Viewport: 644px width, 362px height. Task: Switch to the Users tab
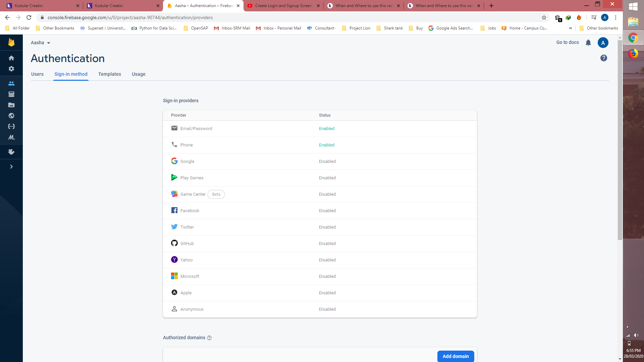pos(37,74)
